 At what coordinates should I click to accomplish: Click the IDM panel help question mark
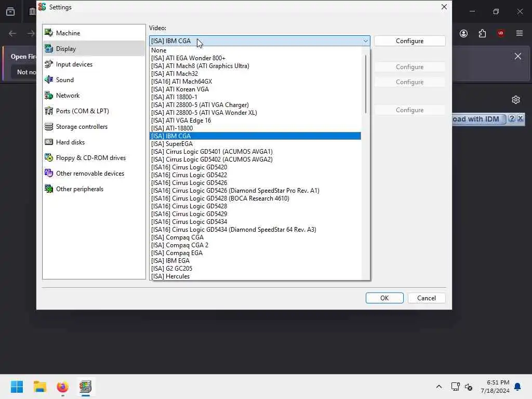point(512,118)
